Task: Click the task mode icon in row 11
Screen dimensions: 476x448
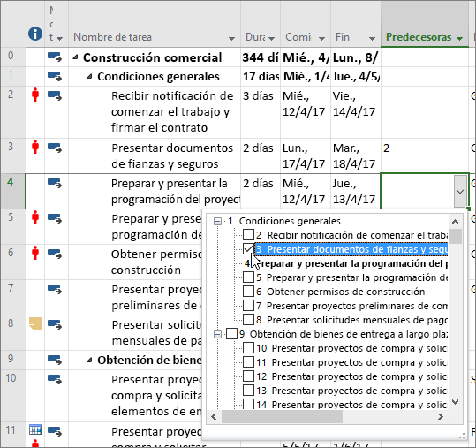Action: pyautogui.click(x=55, y=431)
